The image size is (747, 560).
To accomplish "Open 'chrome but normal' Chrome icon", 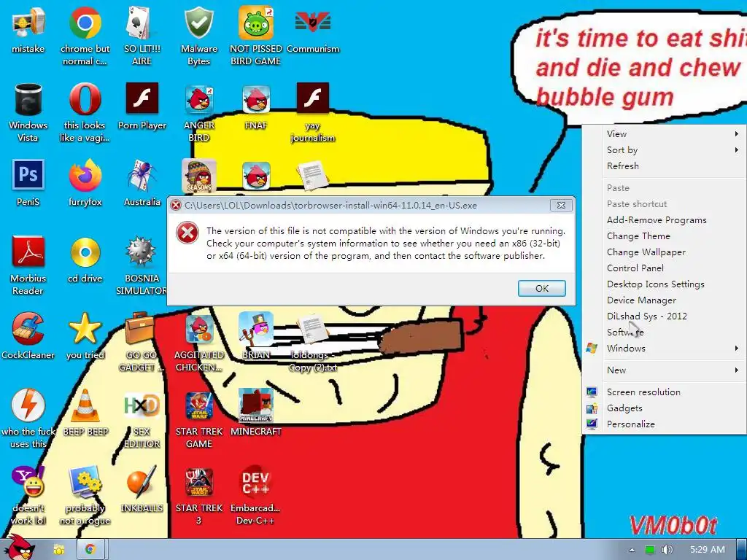I will coord(85,36).
